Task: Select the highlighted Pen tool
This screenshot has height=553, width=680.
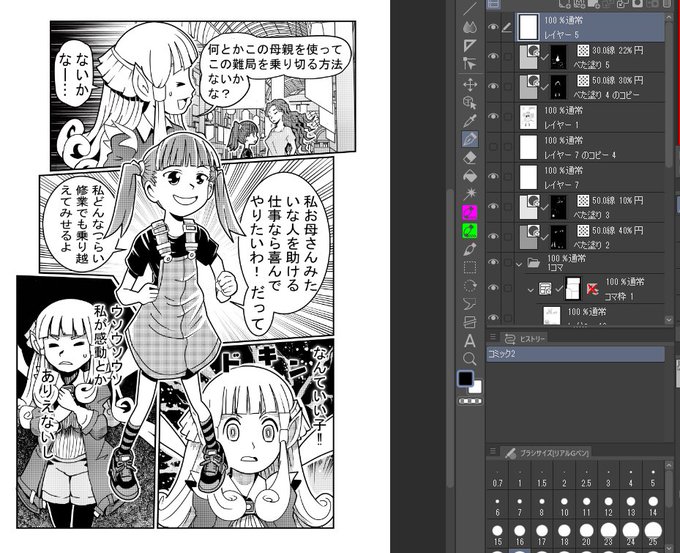Action: coord(470,139)
